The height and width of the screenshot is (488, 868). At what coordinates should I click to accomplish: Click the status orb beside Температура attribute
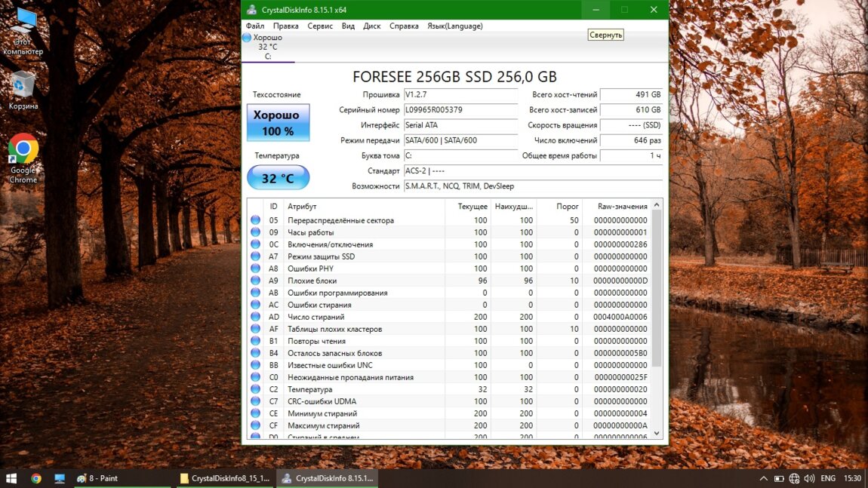tap(255, 389)
